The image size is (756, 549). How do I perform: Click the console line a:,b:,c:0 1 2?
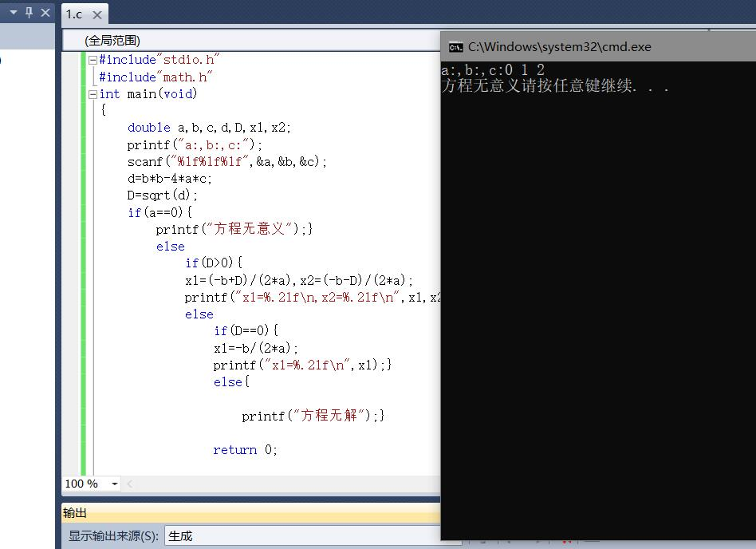click(x=493, y=70)
